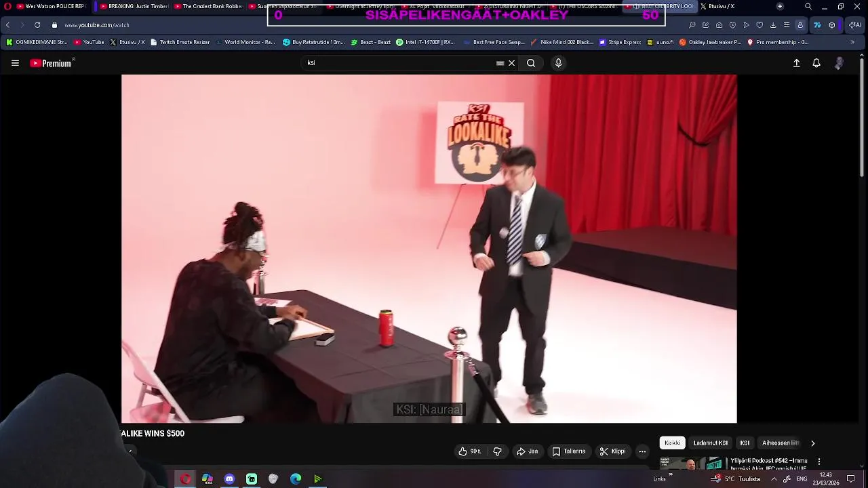Open the 'World Monitor' bookmark
Image resolution: width=868 pixels, height=488 pixels.
(x=245, y=42)
